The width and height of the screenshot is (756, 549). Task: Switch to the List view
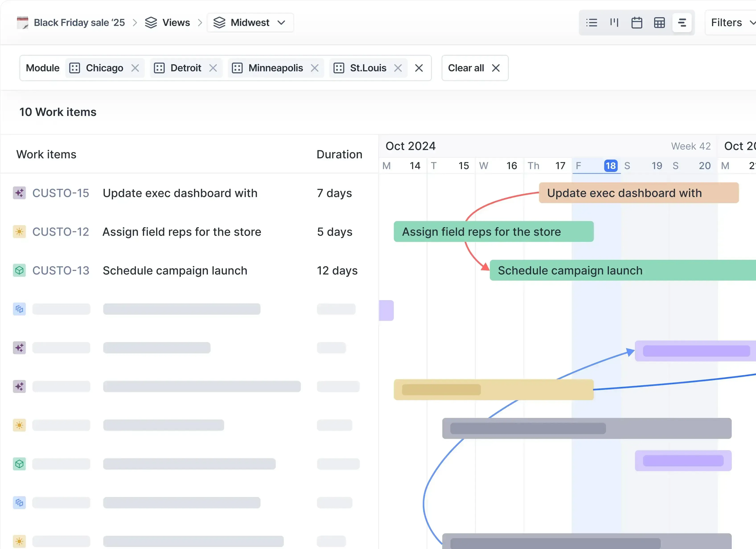(x=592, y=22)
